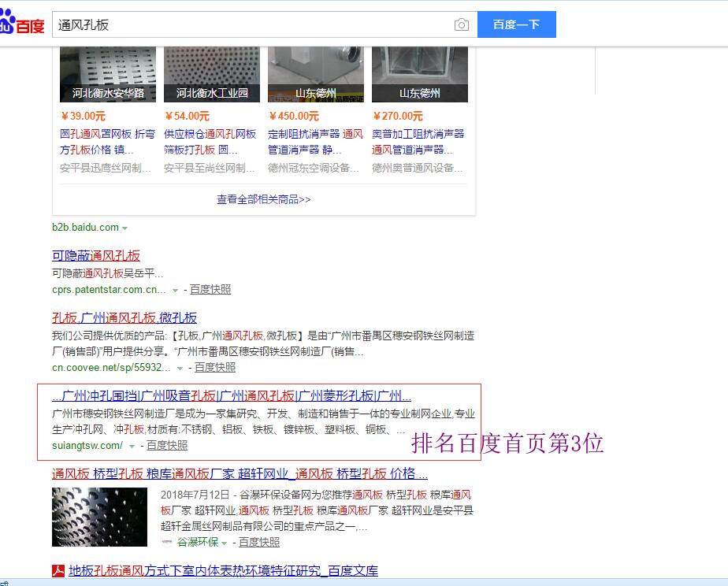Click the cn.coovee.net/sp/55932... URL text
Screen dimensions: 728x586
111,368
